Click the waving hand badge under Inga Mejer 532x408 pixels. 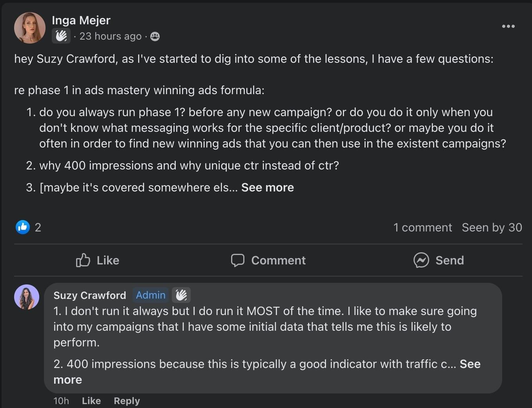coord(61,36)
